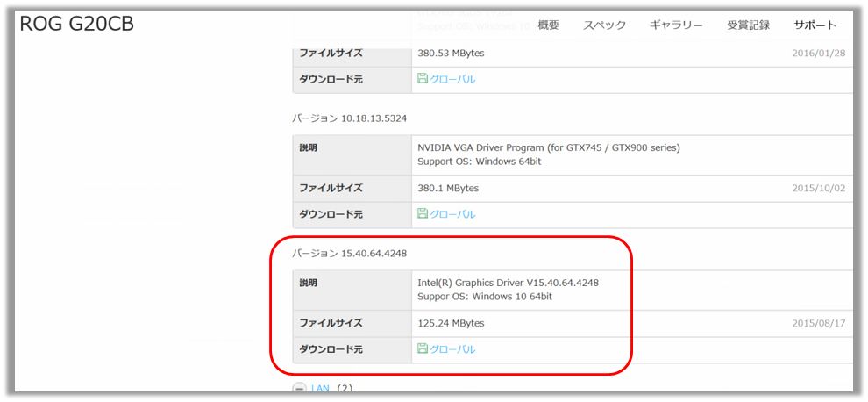Download Intel Graphics Driver via グローバル link
Viewport: 868px width, 402px height.
click(452, 349)
